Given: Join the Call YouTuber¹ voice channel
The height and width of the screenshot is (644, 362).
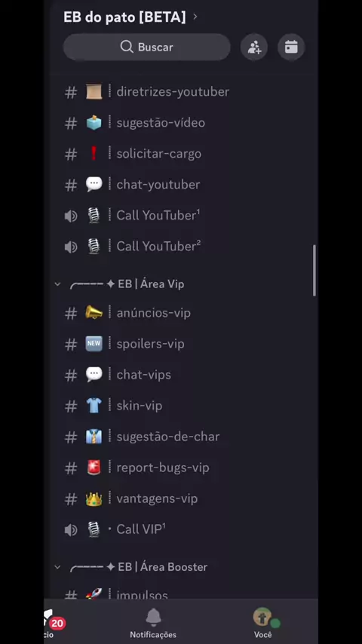Looking at the screenshot, I should 181,215.
